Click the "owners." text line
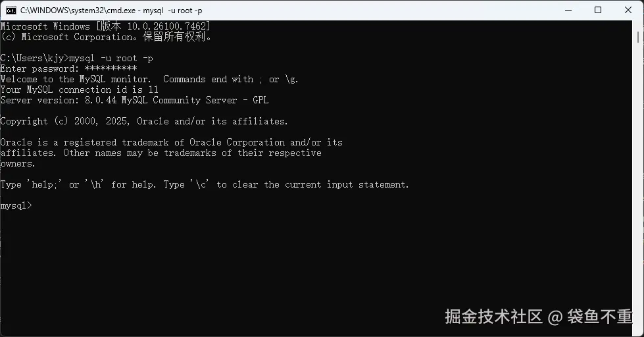The image size is (644, 337). click(x=18, y=164)
